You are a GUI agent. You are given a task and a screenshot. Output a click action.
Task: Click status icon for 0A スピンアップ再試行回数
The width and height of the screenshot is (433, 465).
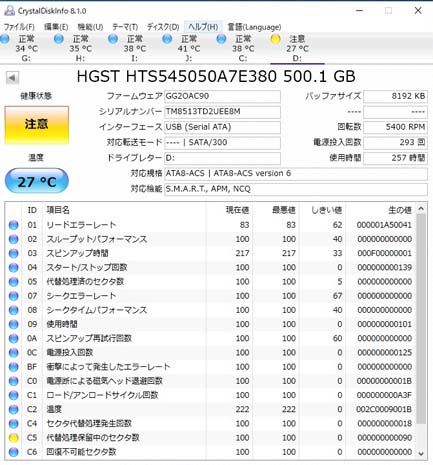(x=14, y=338)
